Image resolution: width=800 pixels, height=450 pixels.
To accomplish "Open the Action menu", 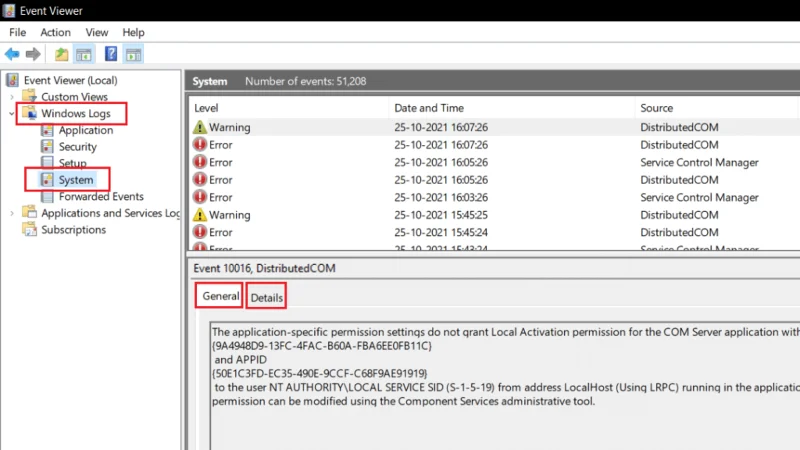I will coord(56,32).
